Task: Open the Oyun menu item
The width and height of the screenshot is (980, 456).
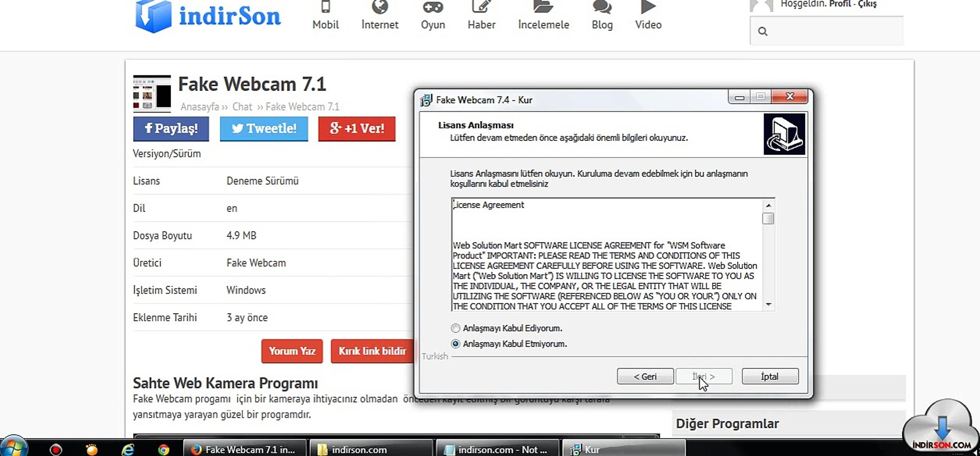Action: point(433,25)
